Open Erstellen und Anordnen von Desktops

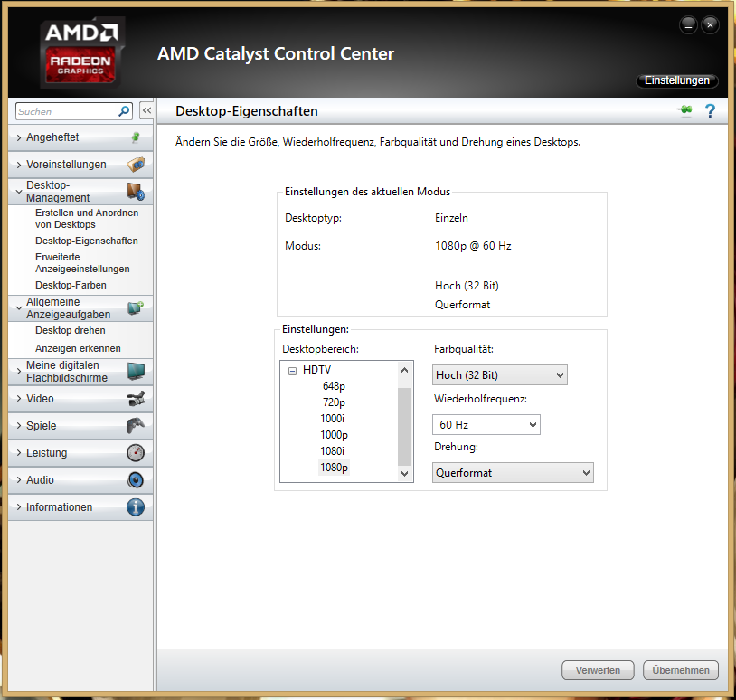pos(87,219)
